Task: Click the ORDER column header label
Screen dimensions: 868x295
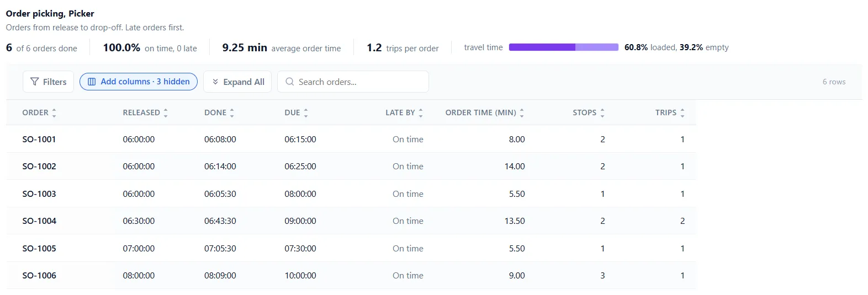Action: click(35, 112)
